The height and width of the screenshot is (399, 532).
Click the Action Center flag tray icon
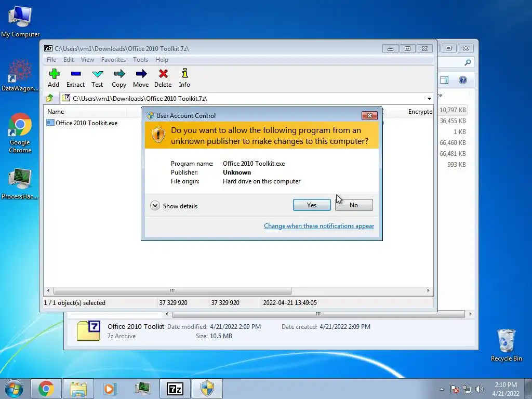455,389
